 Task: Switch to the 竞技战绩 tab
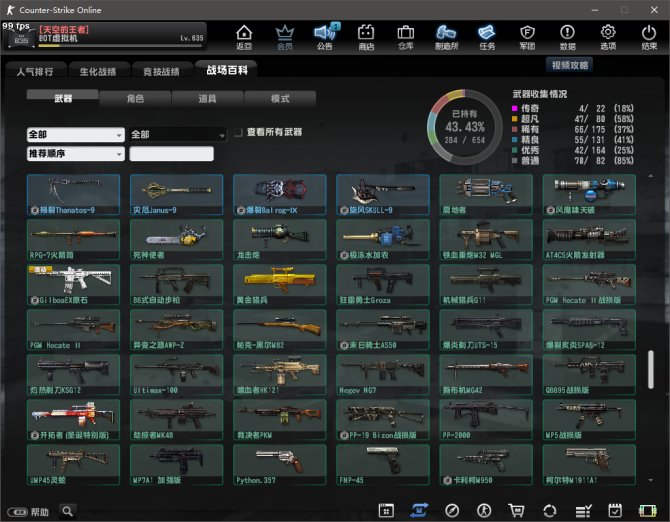[x=161, y=71]
